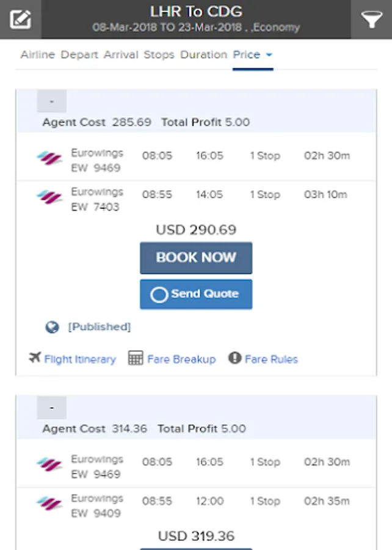Screen dimensions: 392x550
Task: Click the airplane Flight Itinerary icon
Action: (x=35, y=358)
